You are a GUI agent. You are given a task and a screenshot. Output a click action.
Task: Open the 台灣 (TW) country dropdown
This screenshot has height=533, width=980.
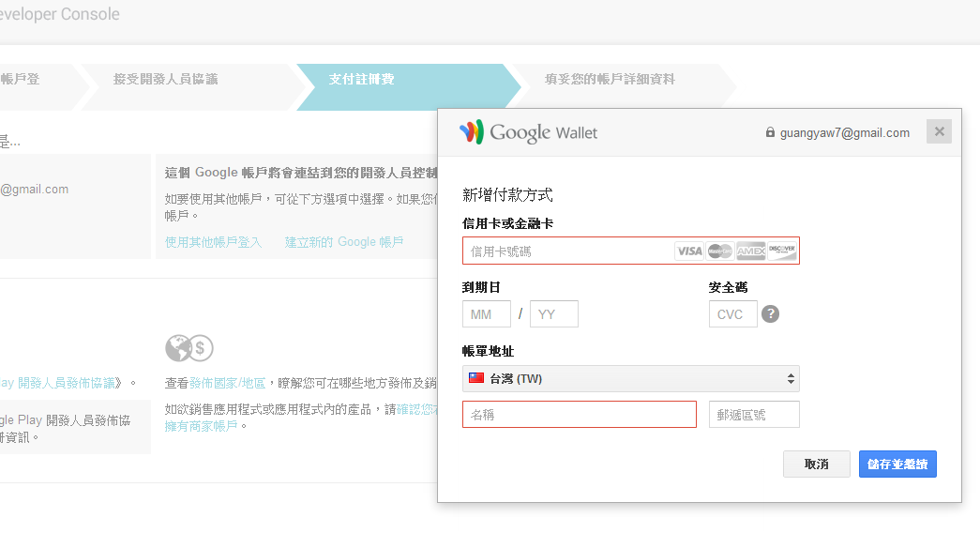(x=630, y=378)
